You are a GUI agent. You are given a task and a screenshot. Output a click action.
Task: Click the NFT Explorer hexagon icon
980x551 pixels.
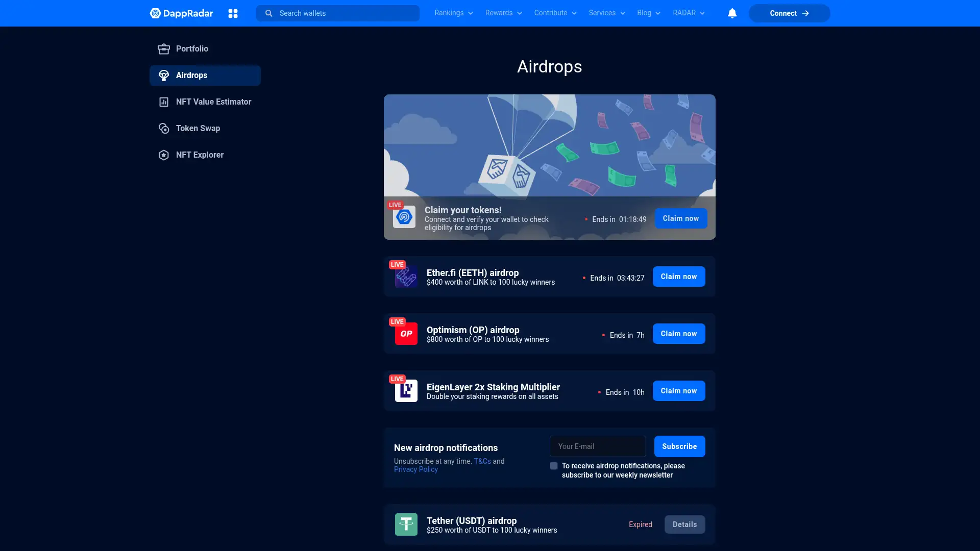click(x=163, y=155)
